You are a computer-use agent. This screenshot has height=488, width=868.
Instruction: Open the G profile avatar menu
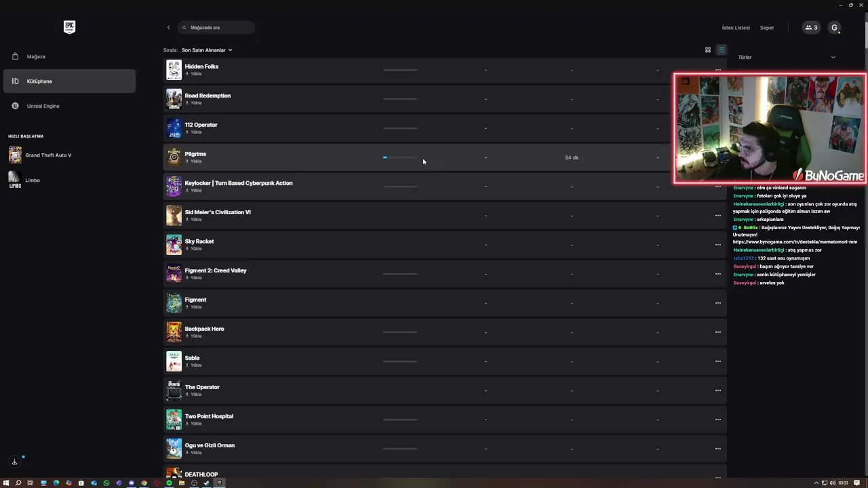(x=835, y=28)
